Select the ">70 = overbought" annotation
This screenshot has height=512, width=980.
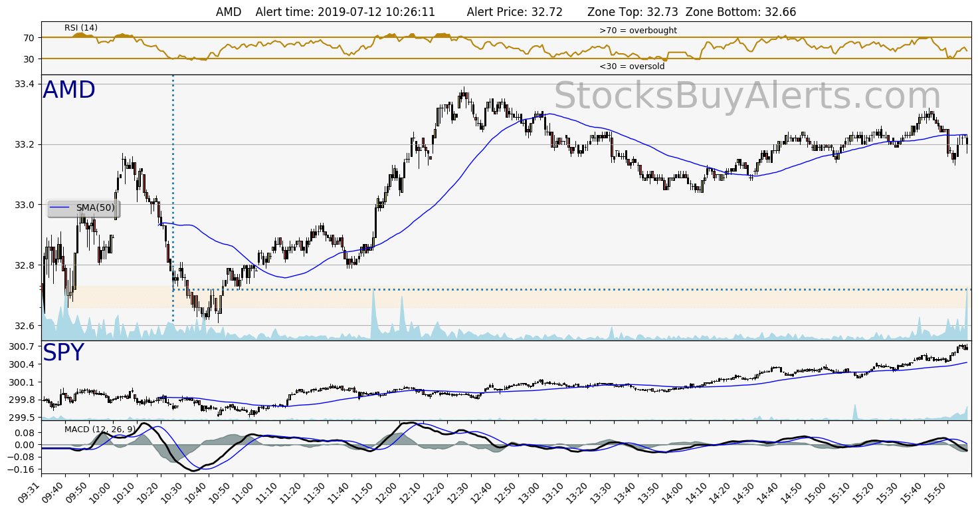tap(638, 31)
